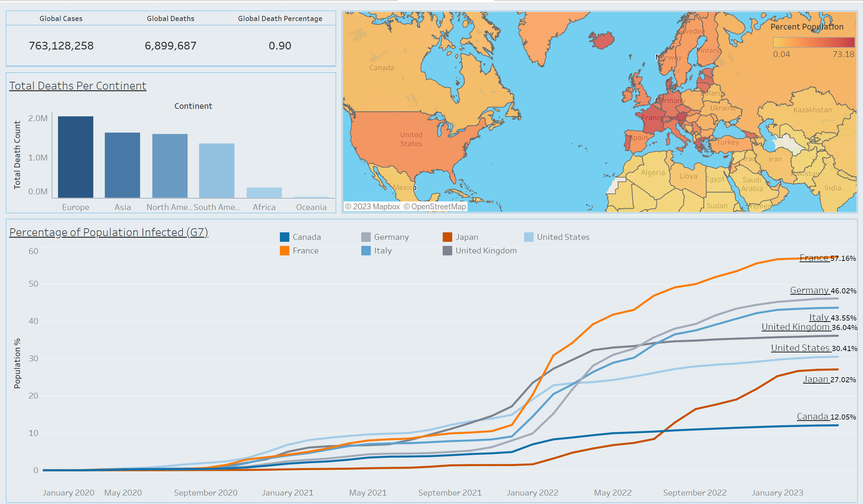Click Canada on the map

click(x=382, y=68)
